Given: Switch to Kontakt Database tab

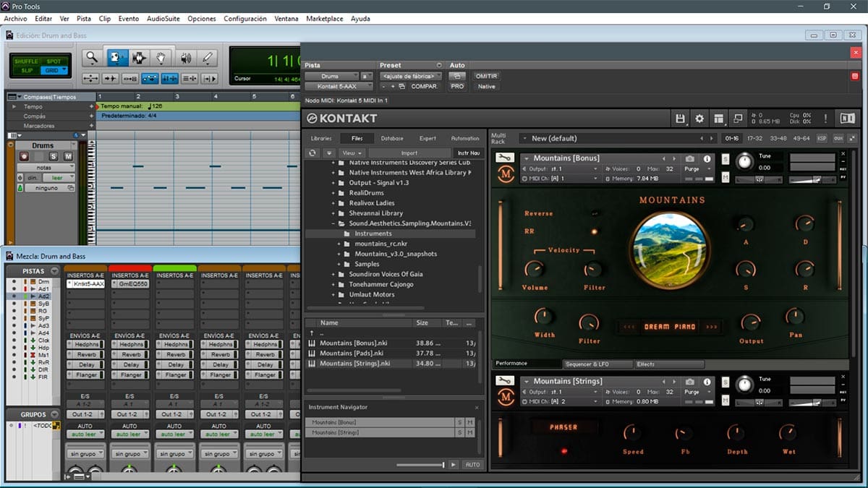Looking at the screenshot, I should (392, 138).
